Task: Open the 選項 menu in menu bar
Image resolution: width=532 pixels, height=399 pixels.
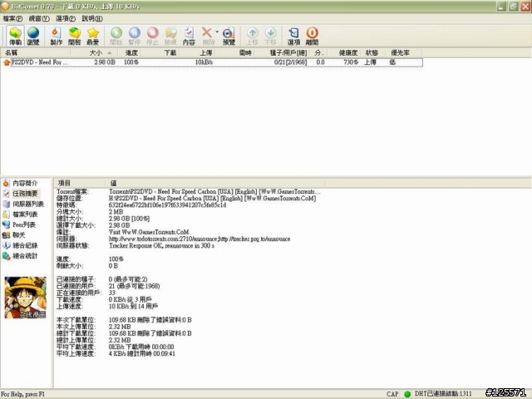Action: [65, 18]
